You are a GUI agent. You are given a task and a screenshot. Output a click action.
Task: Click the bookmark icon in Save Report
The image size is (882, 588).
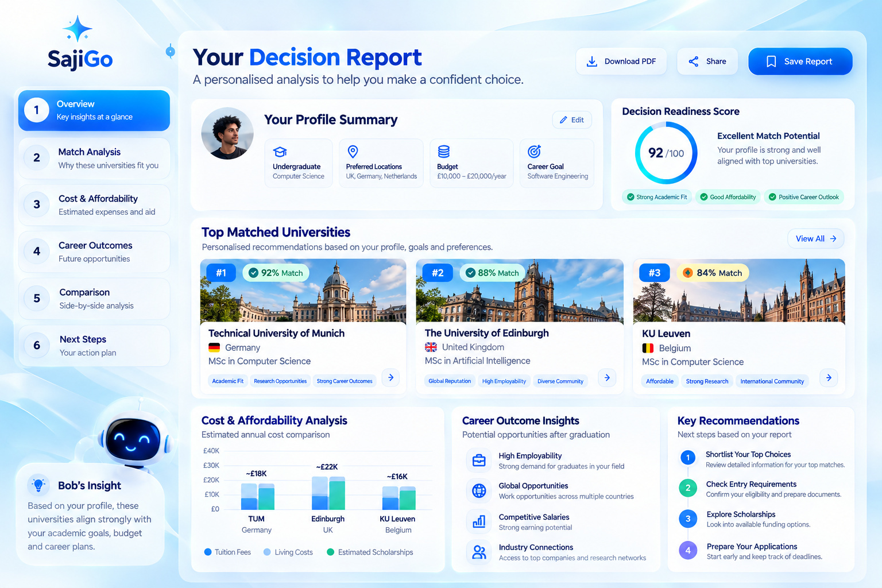[771, 61]
